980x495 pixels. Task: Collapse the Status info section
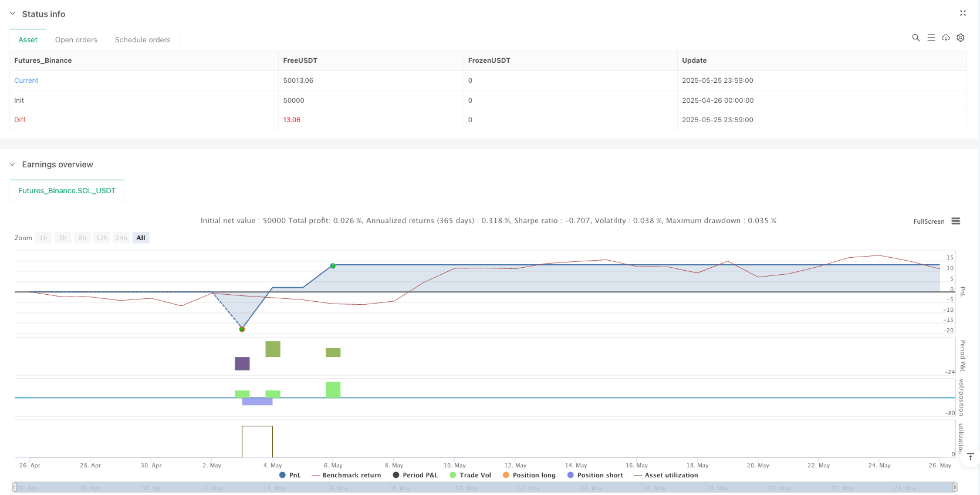click(12, 14)
